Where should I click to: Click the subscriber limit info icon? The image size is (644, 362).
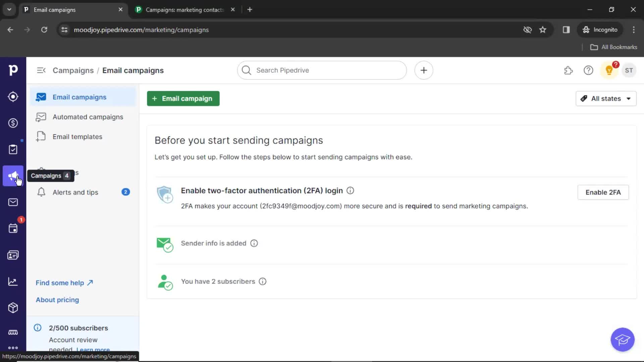click(x=38, y=328)
